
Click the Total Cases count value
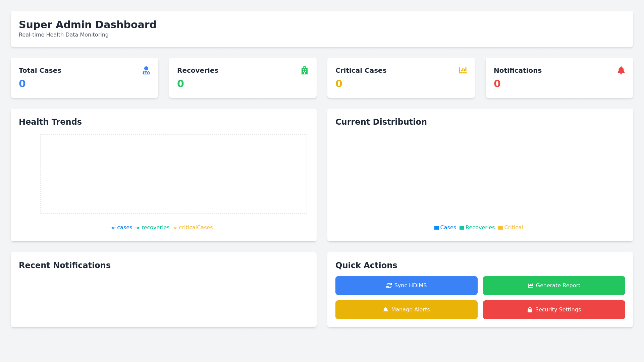(x=22, y=83)
